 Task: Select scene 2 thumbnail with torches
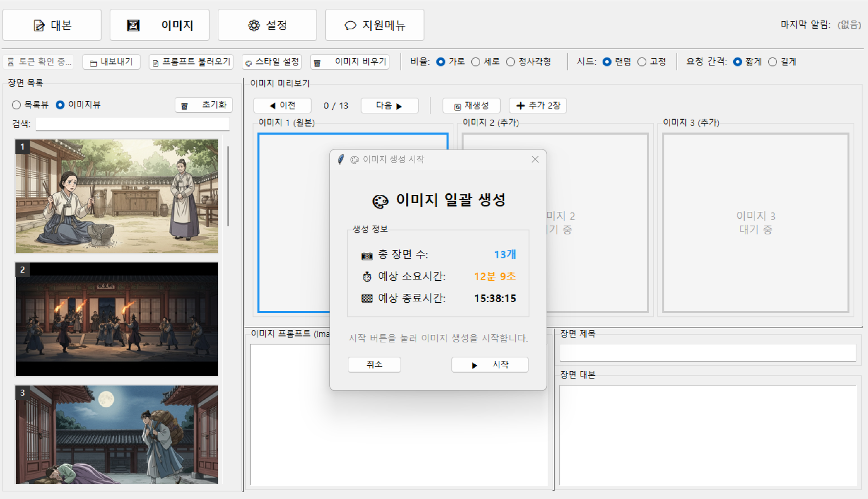coord(117,319)
